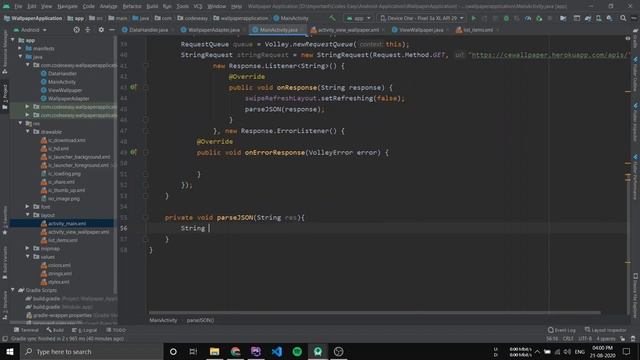640x360 pixels.
Task: Click the collapse all icon in Project panel
Action: pyautogui.click(x=88, y=30)
